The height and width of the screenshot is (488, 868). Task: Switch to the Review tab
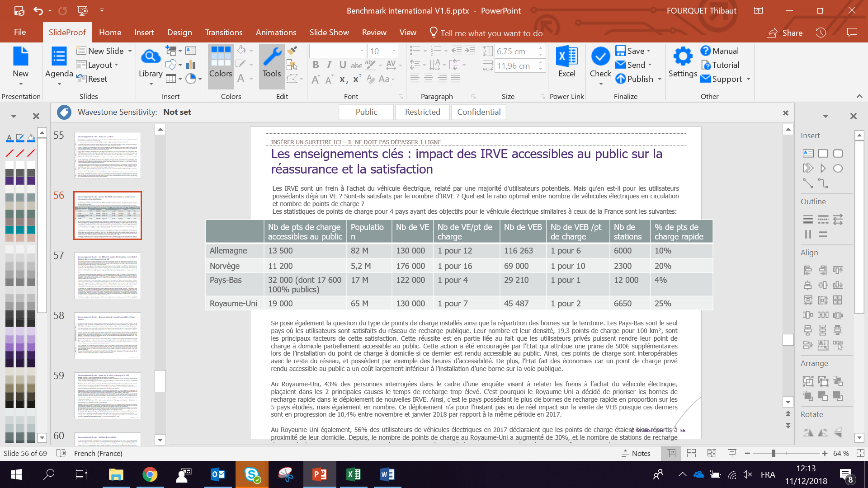[374, 33]
